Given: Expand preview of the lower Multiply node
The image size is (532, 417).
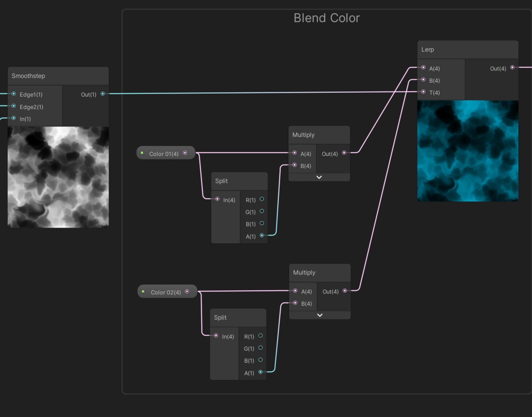Looking at the screenshot, I should click(x=320, y=315).
